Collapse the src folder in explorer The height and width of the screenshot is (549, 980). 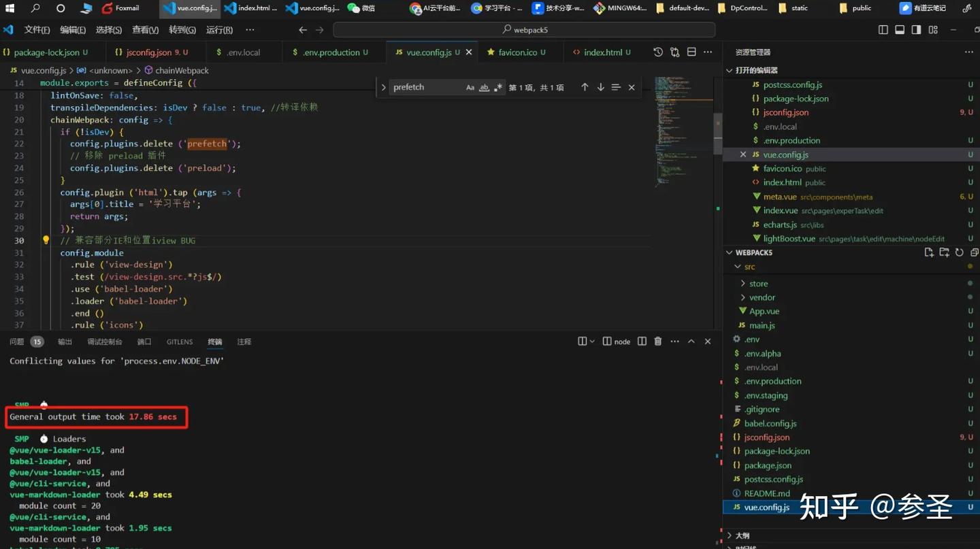738,267
